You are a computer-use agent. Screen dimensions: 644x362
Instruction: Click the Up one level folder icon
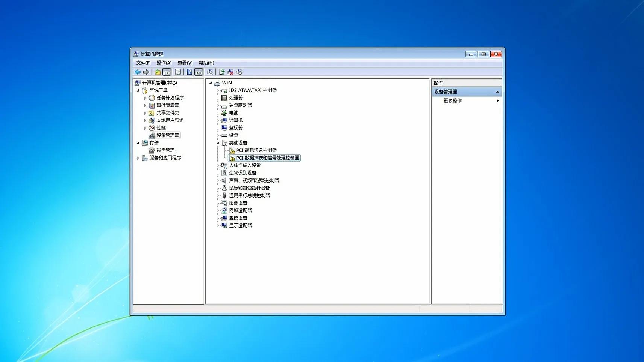(158, 72)
